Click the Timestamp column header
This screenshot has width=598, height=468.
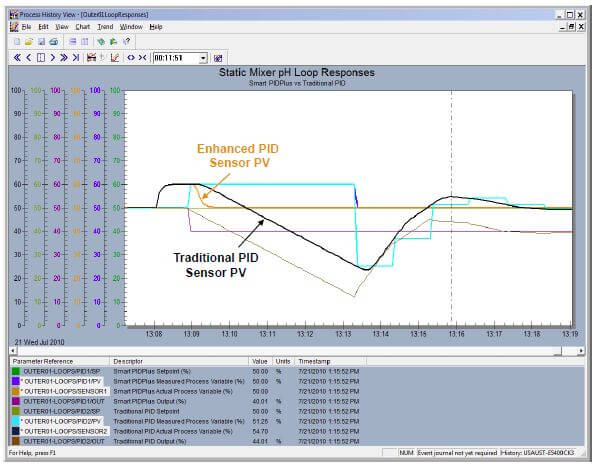click(x=330, y=361)
